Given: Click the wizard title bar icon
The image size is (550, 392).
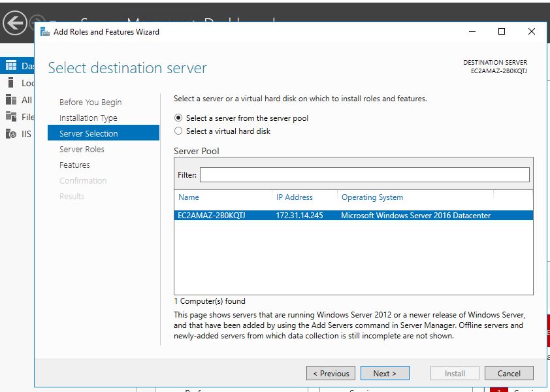Looking at the screenshot, I should coord(44,31).
